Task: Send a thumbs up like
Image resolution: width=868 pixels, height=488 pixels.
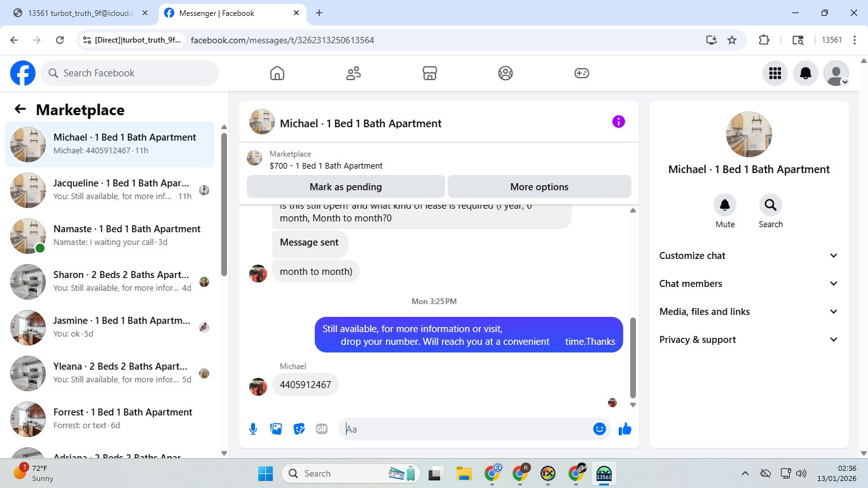Action: [x=625, y=429]
